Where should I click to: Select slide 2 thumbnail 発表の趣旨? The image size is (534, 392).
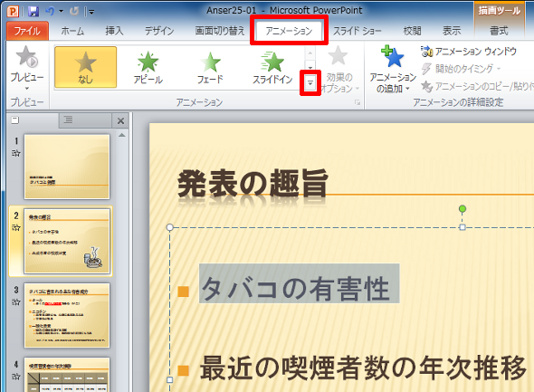pyautogui.click(x=67, y=241)
